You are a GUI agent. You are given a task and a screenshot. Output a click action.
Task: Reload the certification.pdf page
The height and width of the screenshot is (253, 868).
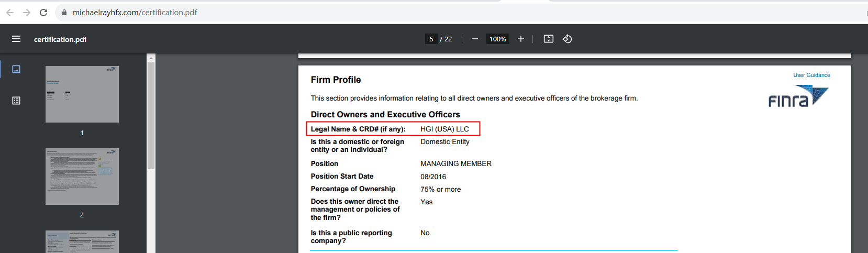tap(43, 13)
